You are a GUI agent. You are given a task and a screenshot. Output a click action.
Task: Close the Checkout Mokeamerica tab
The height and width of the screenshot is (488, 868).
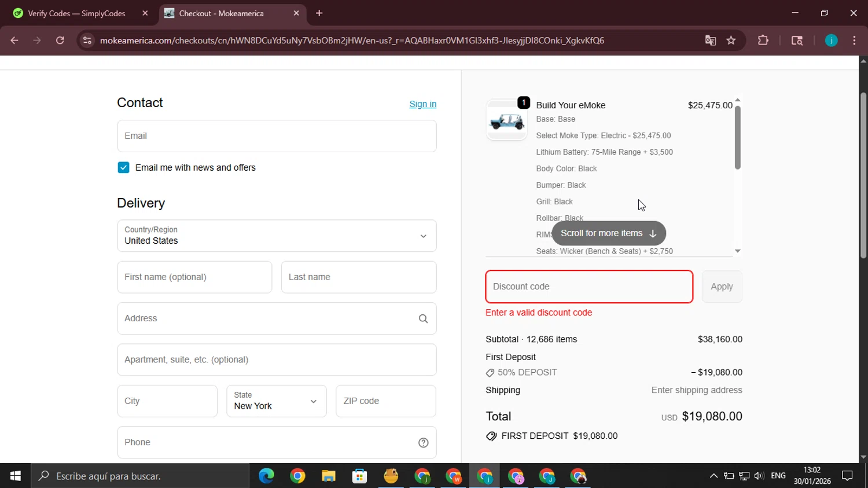[x=296, y=13]
